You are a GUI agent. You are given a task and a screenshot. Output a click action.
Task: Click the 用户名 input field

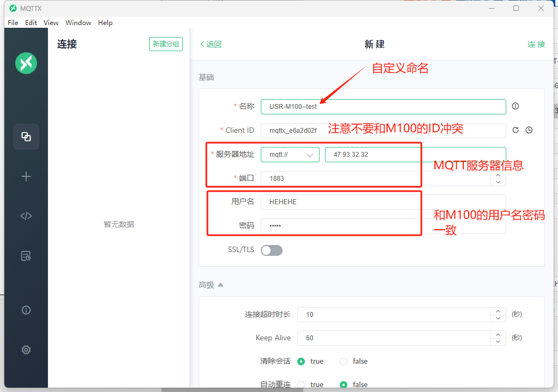click(383, 201)
